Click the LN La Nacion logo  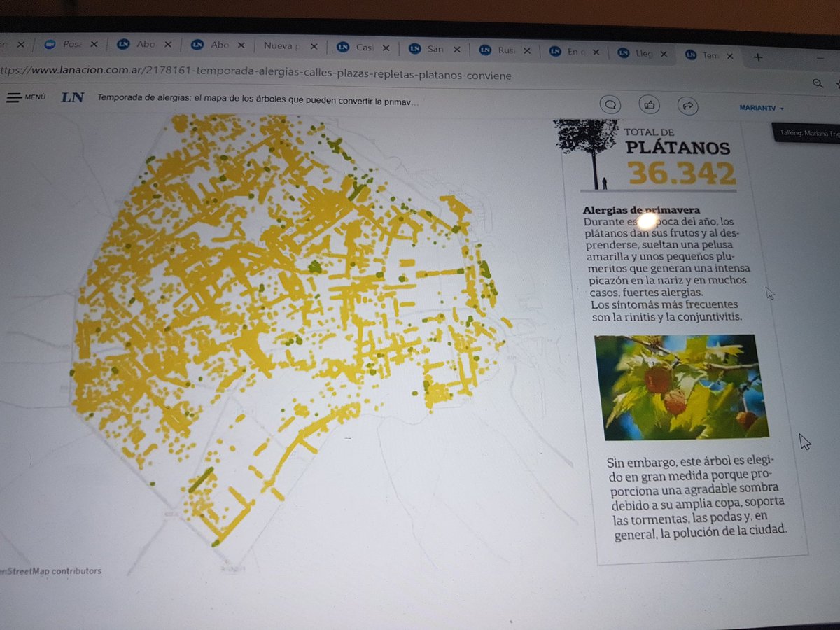[72, 97]
